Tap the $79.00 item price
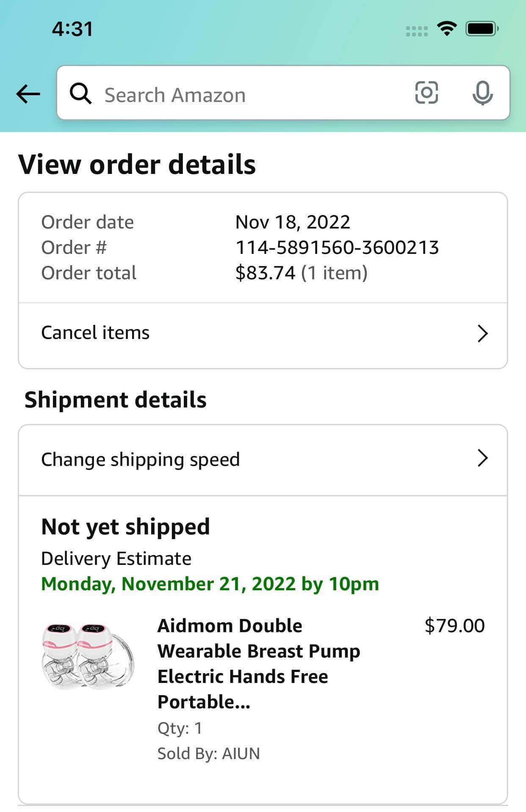The width and height of the screenshot is (526, 812). coord(454,626)
